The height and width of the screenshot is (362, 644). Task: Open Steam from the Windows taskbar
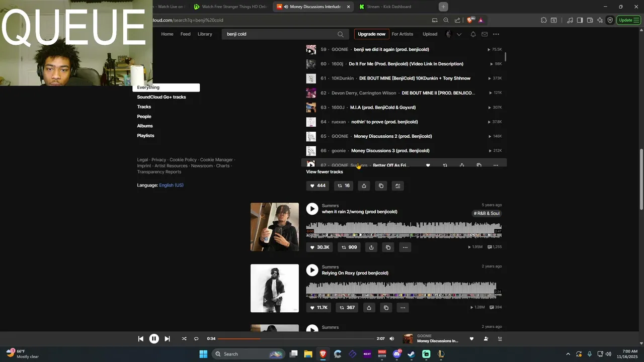pos(411,354)
